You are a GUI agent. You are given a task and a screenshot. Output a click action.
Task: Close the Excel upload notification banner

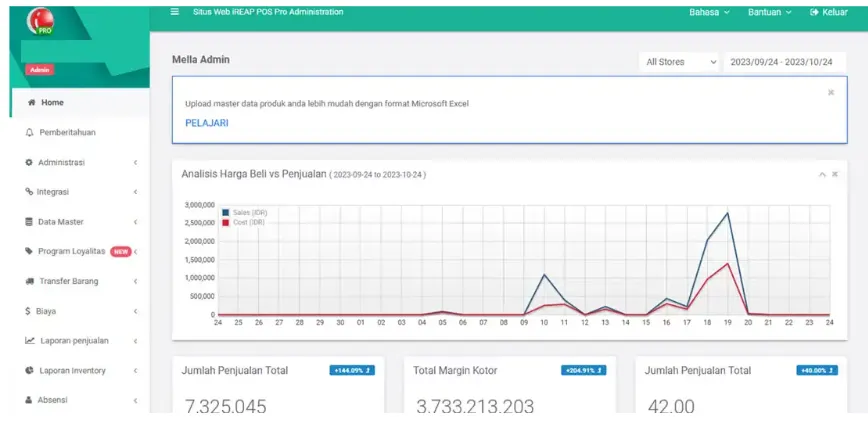click(831, 92)
